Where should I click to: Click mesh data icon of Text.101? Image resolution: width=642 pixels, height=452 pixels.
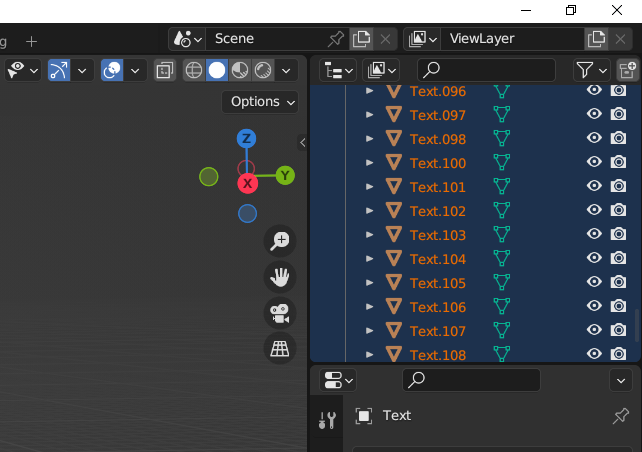(502, 187)
